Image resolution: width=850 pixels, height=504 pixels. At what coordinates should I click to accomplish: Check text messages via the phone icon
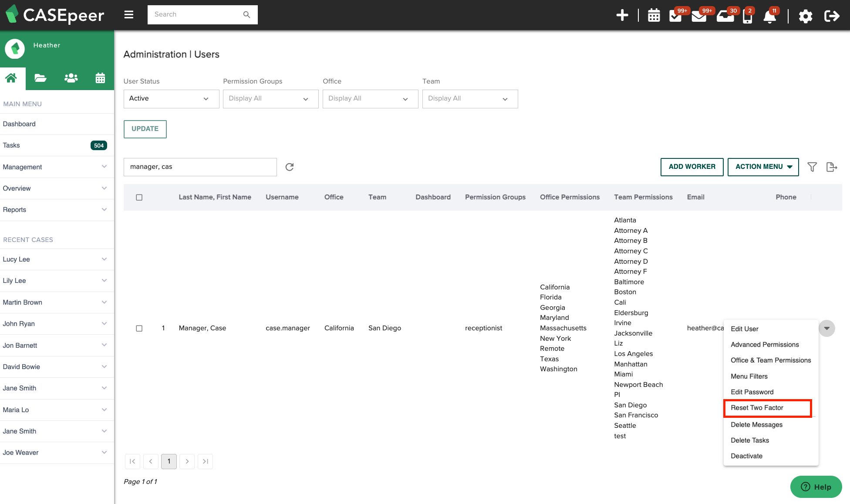(748, 16)
